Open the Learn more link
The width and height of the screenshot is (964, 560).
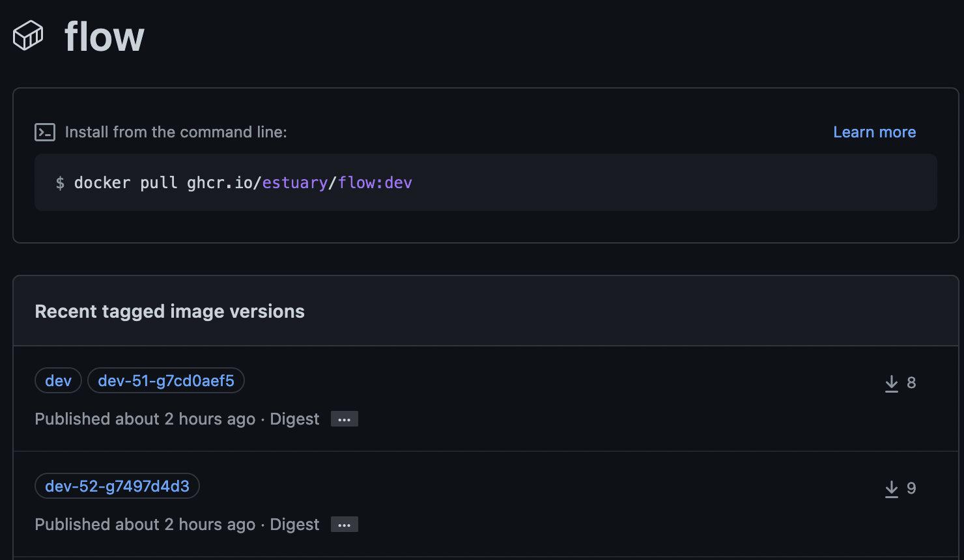coord(874,132)
